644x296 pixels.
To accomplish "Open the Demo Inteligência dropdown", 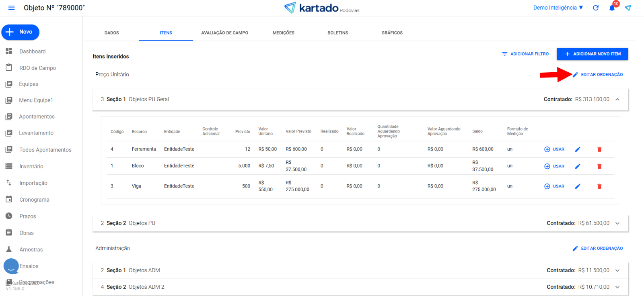I will (x=558, y=8).
